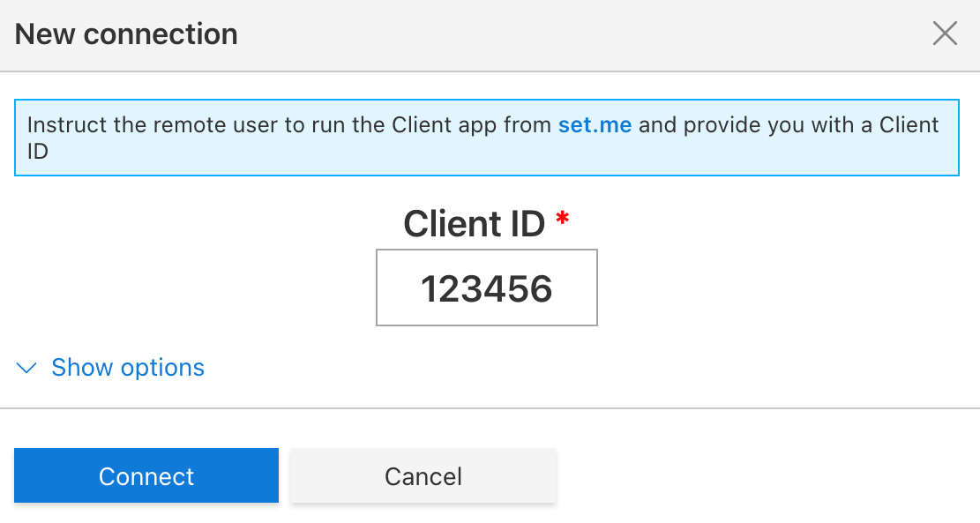Screen dimensions: 980x523
Task: Click the dismiss cross at top right
Action: pyautogui.click(x=945, y=34)
